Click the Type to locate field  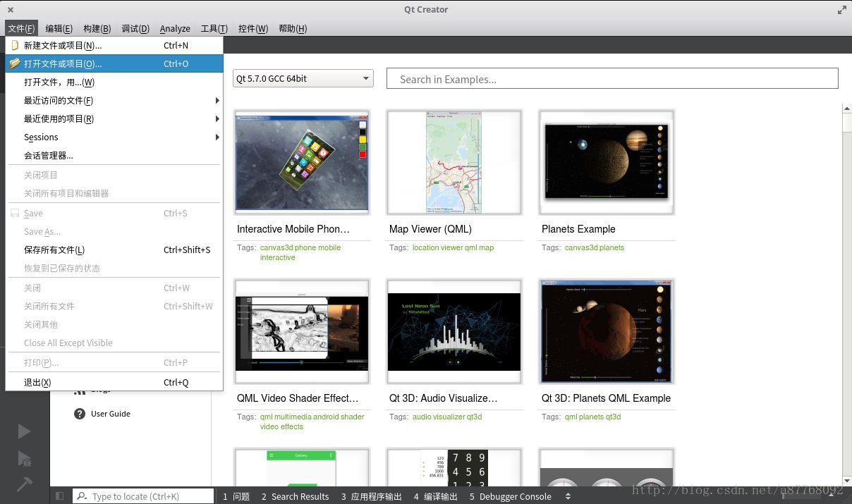tap(143, 496)
